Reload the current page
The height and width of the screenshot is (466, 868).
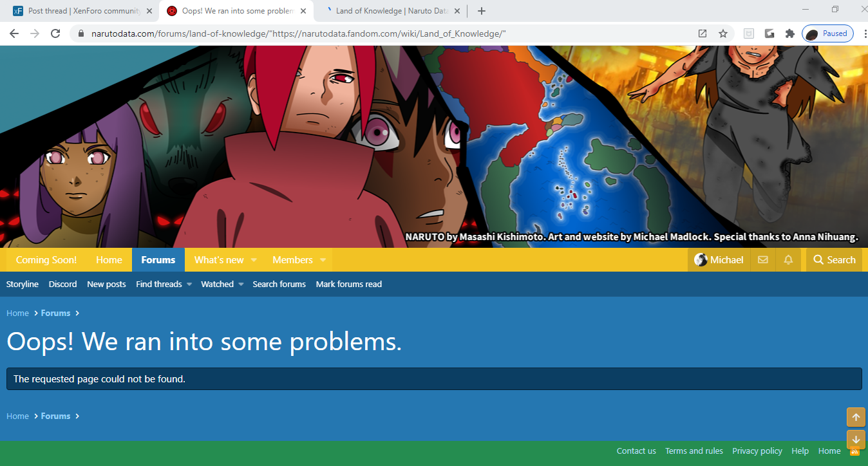point(55,33)
